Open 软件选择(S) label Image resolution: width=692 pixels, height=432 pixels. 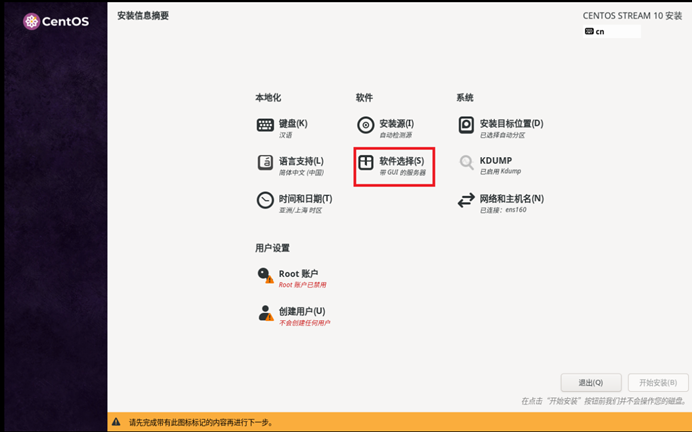(x=402, y=161)
